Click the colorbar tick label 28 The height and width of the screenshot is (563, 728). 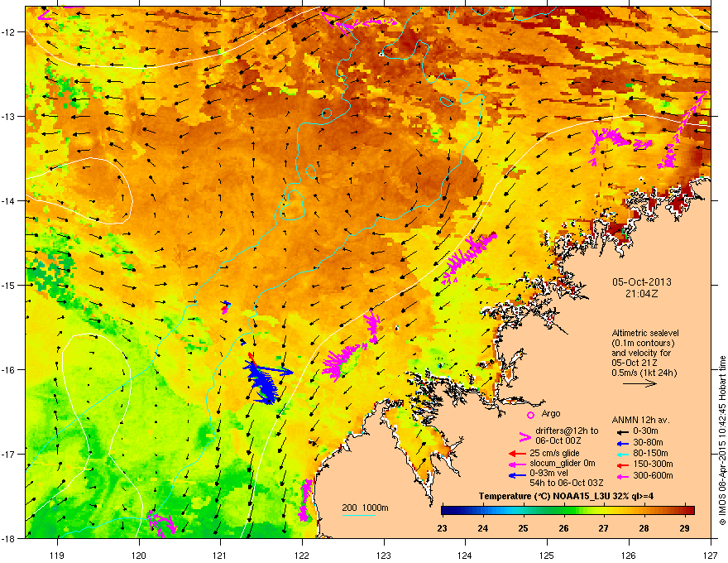point(644,528)
